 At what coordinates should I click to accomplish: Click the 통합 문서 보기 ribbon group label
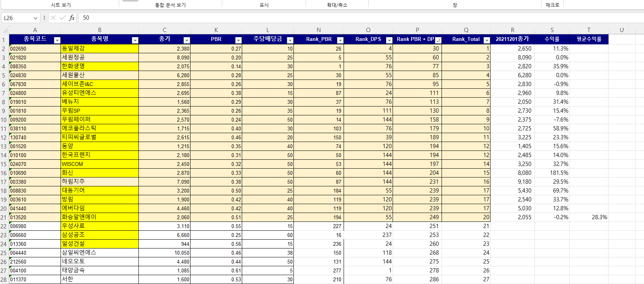pos(170,5)
